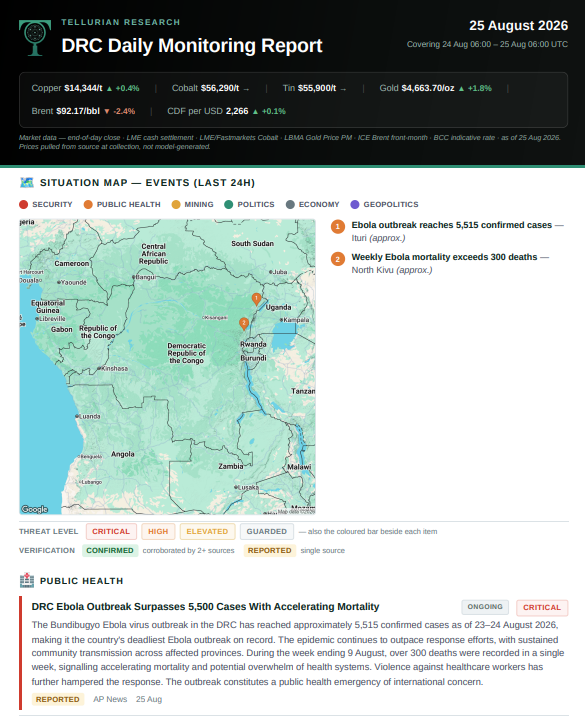This screenshot has width=585, height=727.
Task: Click the coverage period UTC text
Action: tap(487, 45)
